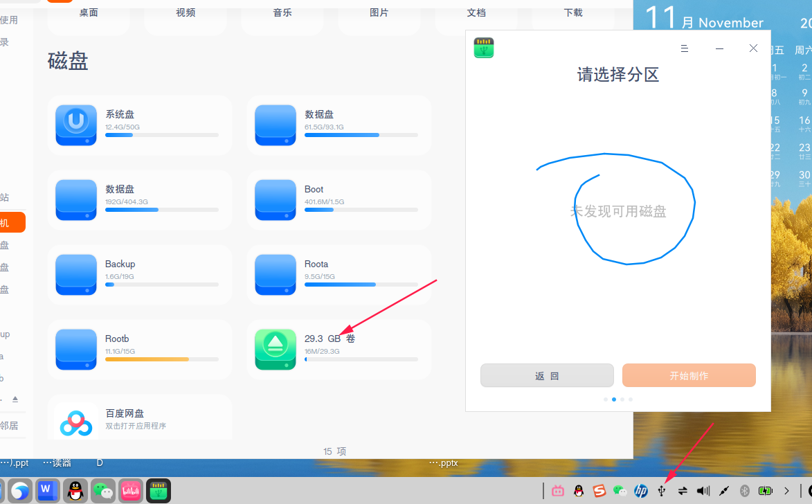The image size is (812, 504).
Task: Click the 系统盘 usage bar
Action: [161, 135]
